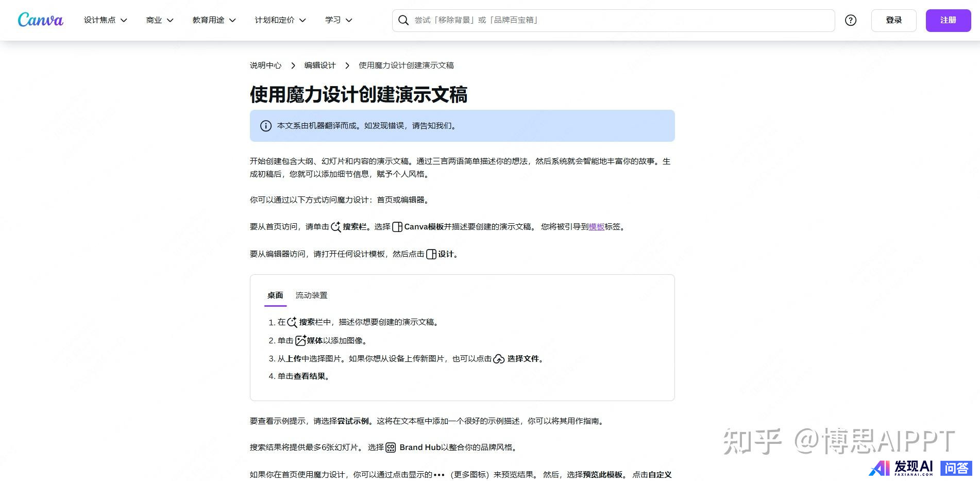Click the info icon in translation notice

[x=266, y=126]
